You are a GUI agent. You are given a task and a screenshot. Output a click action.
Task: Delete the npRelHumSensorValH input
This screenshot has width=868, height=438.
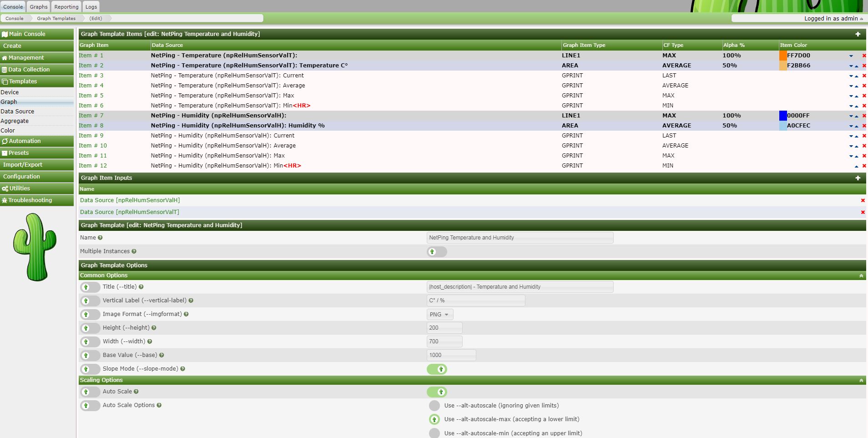coord(863,200)
